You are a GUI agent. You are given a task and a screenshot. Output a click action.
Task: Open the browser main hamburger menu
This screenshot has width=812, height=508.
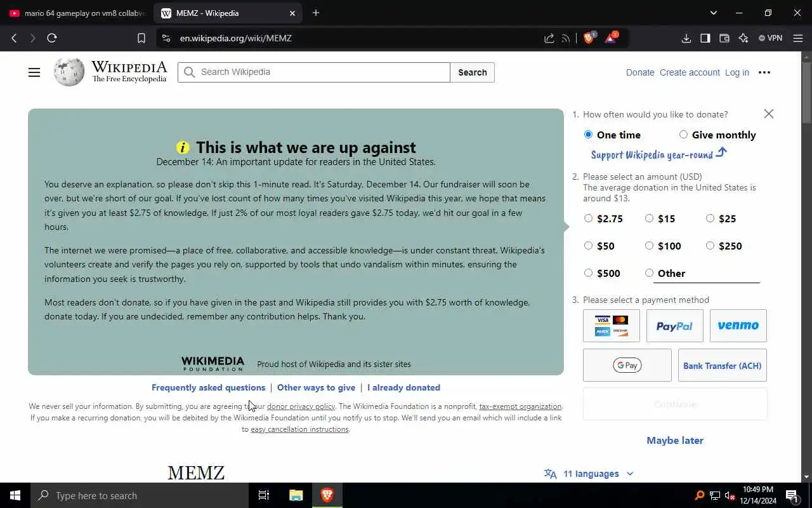[798, 38]
